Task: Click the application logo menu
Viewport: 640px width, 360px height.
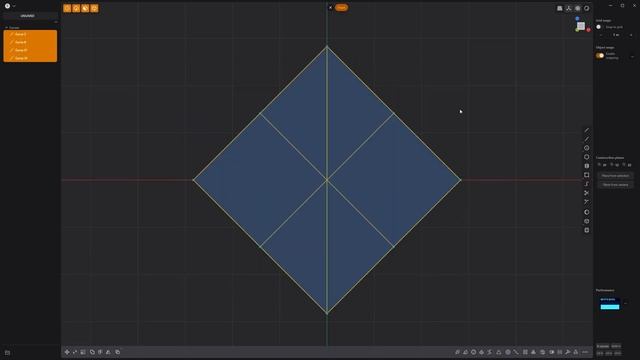Action: [x=7, y=6]
